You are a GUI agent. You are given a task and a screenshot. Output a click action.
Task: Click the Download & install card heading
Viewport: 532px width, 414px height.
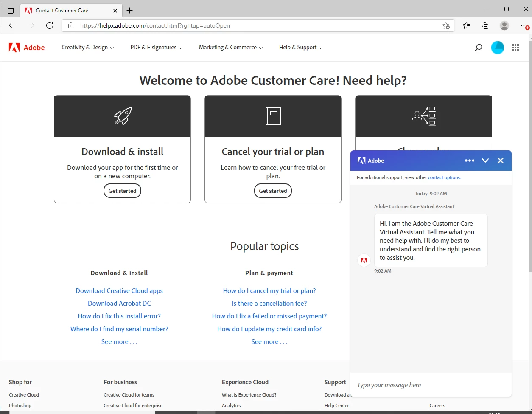123,152
